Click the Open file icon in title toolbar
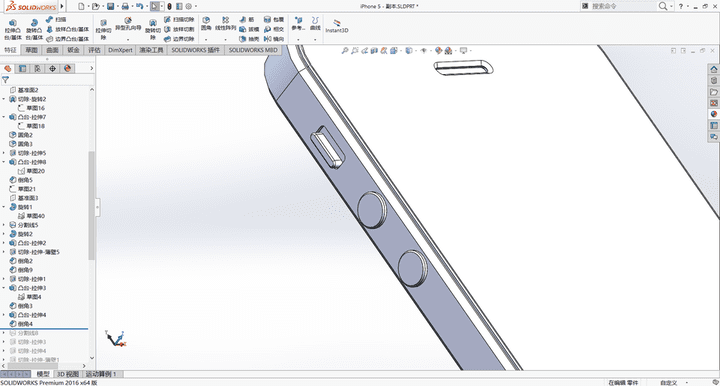The width and height of the screenshot is (720, 386). point(96,6)
